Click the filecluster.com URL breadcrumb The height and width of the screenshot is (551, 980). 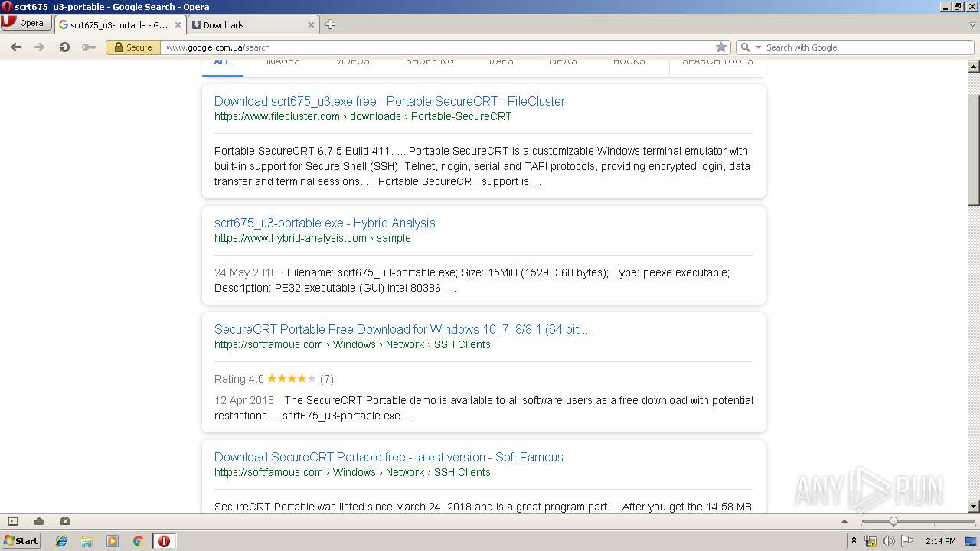click(x=363, y=116)
